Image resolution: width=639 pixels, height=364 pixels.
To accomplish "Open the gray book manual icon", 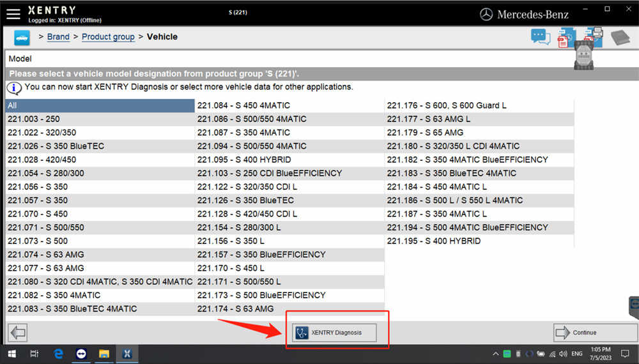I will pos(620,38).
